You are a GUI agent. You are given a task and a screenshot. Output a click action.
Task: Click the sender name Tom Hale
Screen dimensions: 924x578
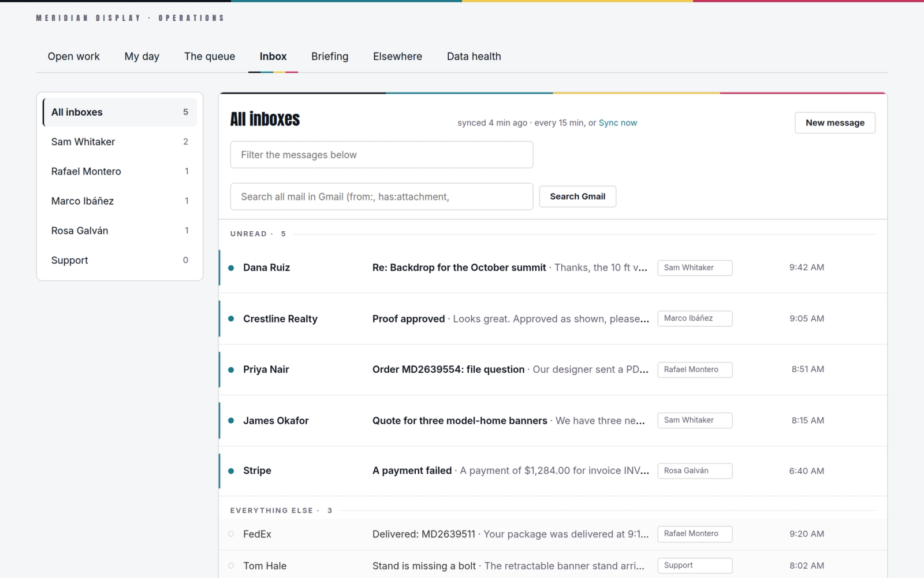264,566
